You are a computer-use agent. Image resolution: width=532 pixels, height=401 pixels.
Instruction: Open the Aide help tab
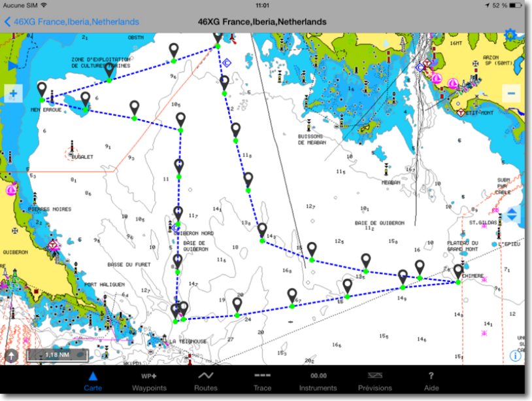tap(431, 381)
